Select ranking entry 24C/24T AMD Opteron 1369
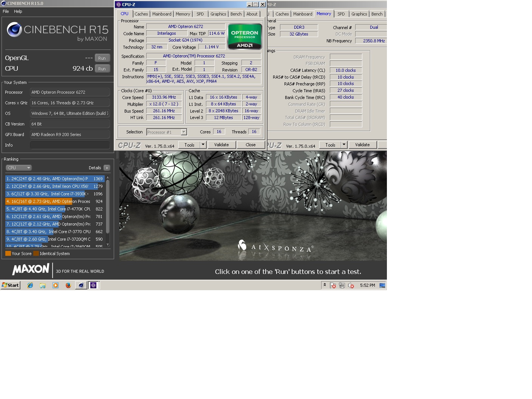The image size is (532, 399). point(55,179)
